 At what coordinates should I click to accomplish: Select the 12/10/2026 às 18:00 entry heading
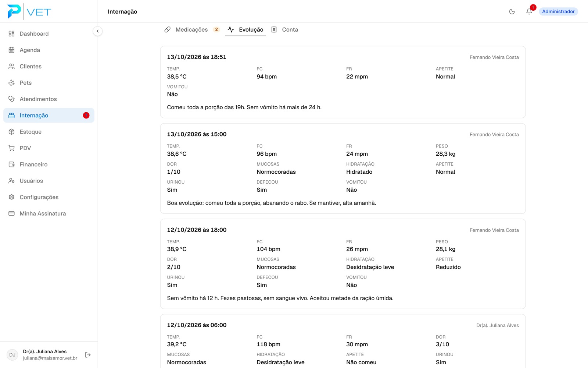pos(197,230)
